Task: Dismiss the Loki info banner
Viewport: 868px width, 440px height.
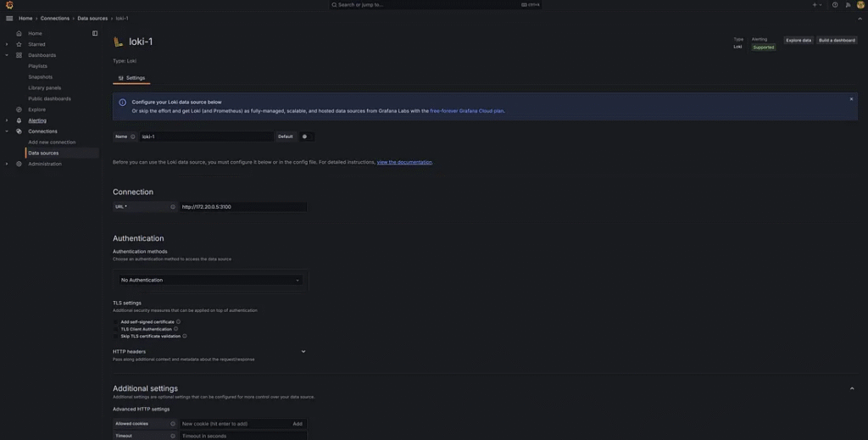Action: [x=851, y=99]
